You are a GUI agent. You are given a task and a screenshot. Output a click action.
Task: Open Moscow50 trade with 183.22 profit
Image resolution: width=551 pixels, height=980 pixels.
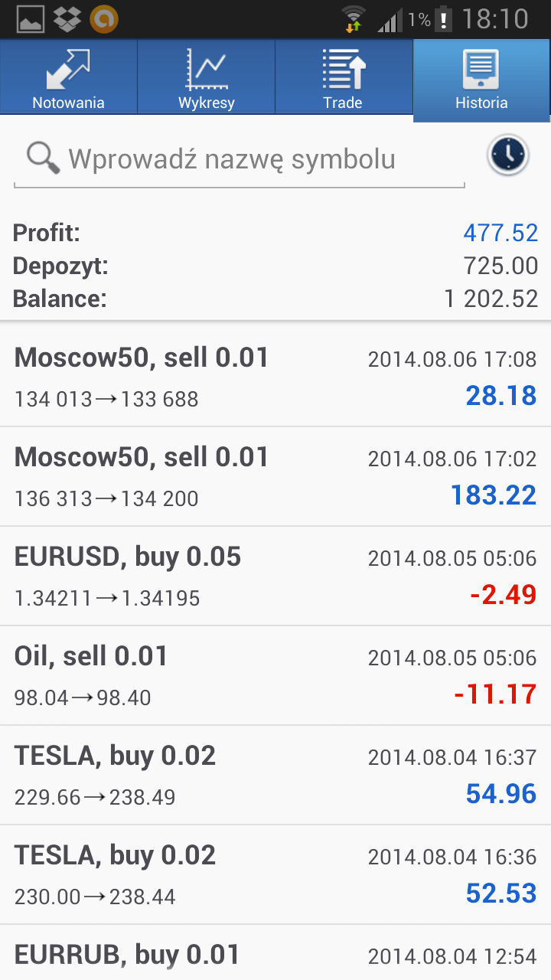(275, 476)
